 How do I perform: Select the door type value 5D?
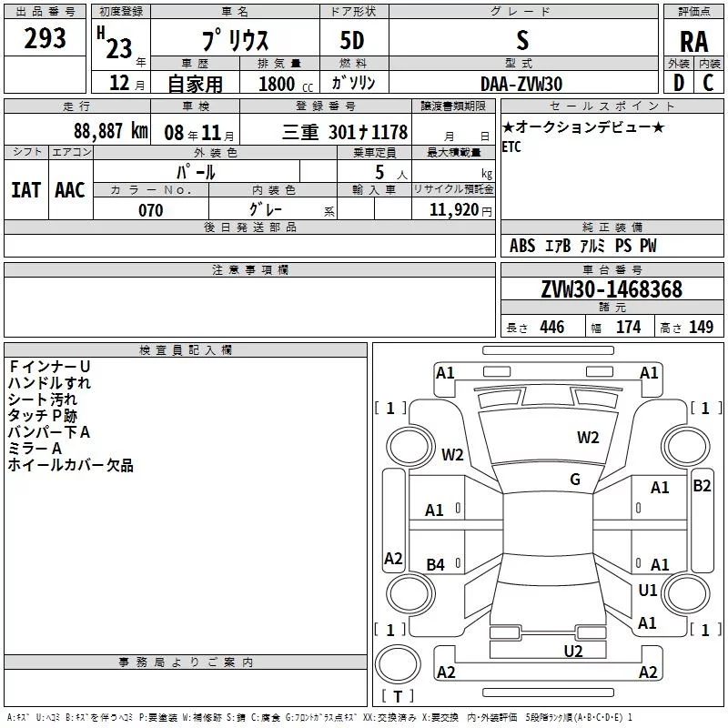click(352, 40)
